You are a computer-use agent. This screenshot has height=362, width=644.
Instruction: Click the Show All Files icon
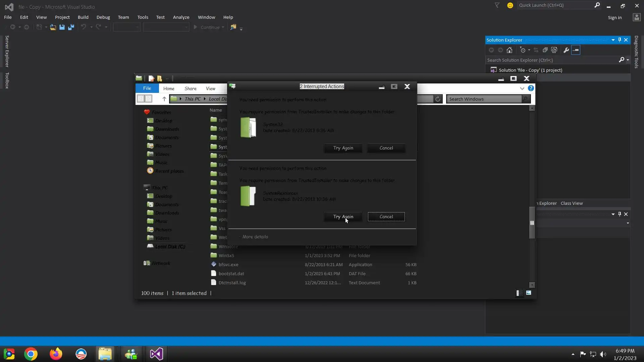554,50
